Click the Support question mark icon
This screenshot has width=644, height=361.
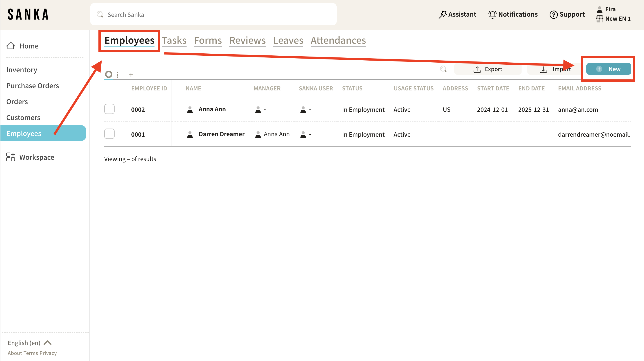coord(553,15)
